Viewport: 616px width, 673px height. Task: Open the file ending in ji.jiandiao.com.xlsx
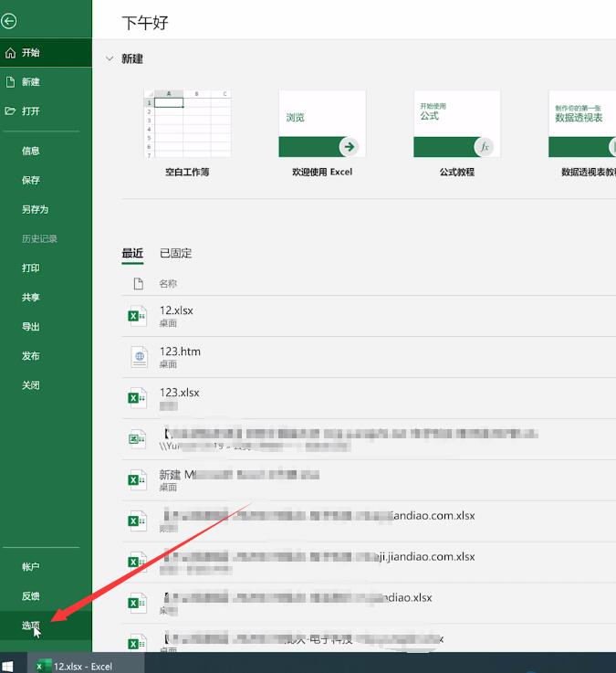[369, 563]
